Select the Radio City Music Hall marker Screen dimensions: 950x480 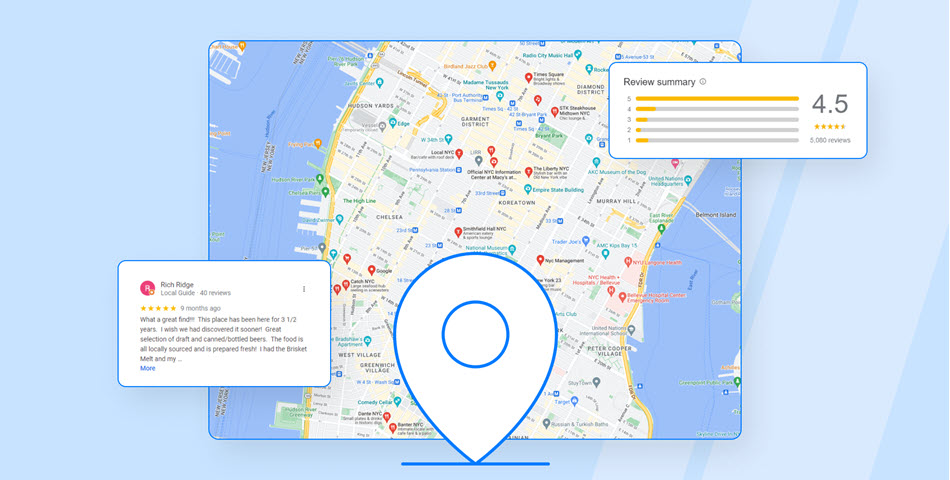(x=578, y=55)
